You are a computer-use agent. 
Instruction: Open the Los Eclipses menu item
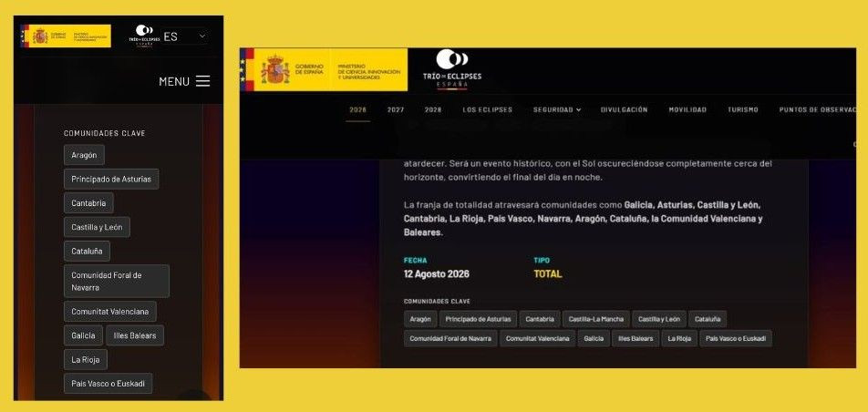[487, 110]
